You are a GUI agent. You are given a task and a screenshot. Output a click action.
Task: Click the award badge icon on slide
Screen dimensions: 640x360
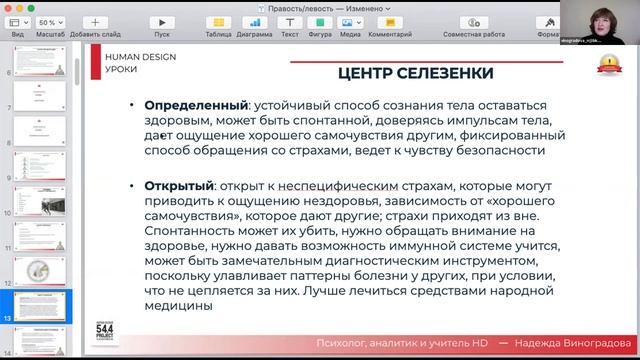[609, 65]
